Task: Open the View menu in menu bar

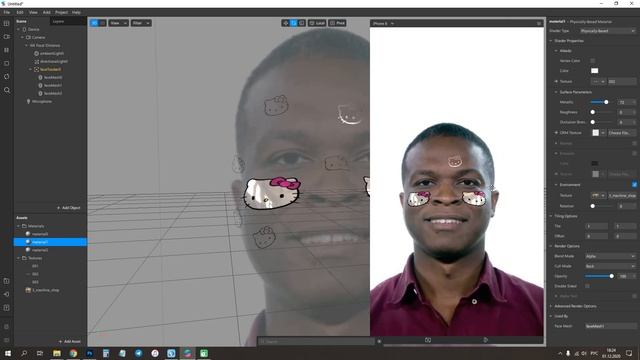Action: (33, 12)
